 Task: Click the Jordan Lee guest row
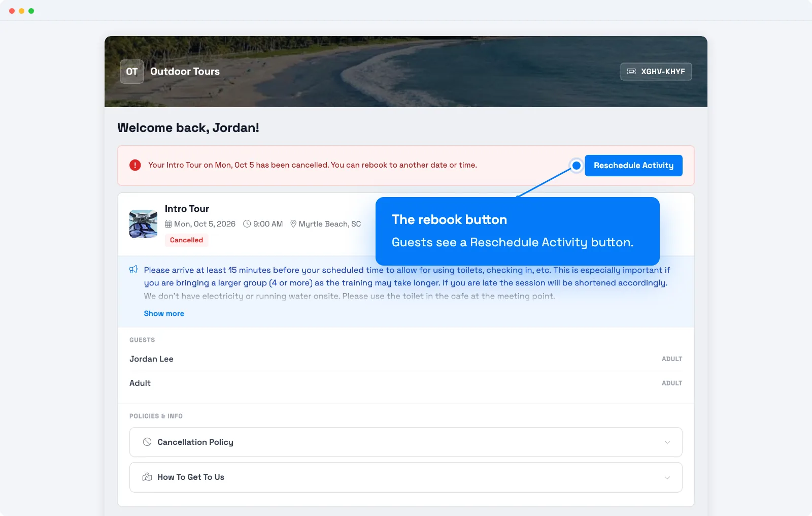click(406, 359)
